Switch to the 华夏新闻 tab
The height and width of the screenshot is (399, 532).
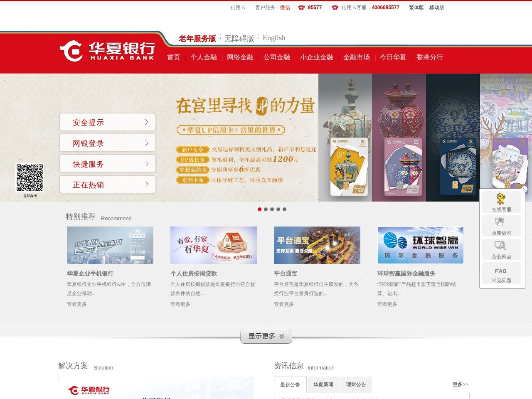point(323,384)
